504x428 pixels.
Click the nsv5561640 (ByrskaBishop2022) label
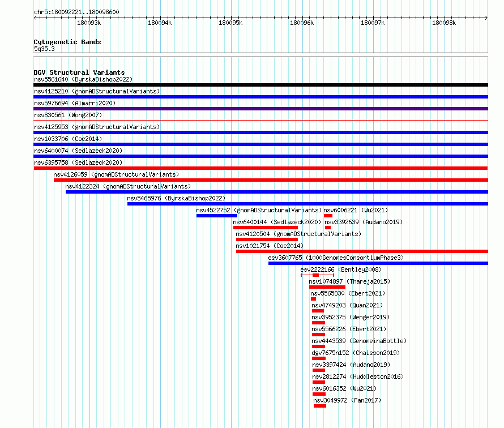(83, 79)
